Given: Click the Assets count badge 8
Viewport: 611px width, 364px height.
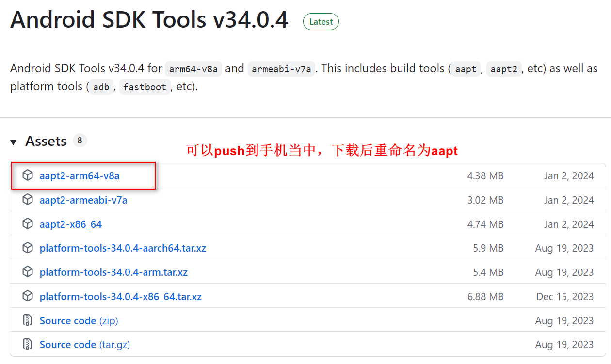Looking at the screenshot, I should point(80,141).
